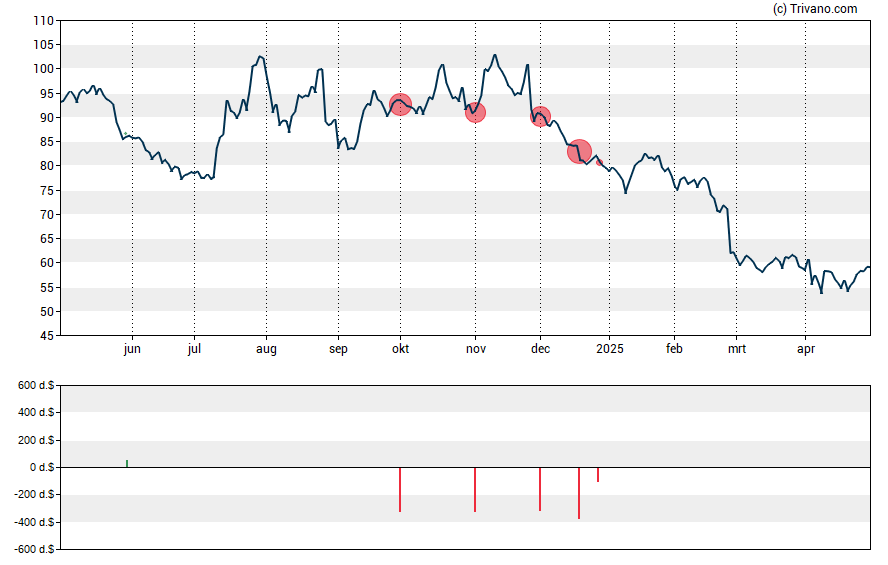The image size is (888, 565).
Task: Click the '45' price axis label
Action: (47, 336)
